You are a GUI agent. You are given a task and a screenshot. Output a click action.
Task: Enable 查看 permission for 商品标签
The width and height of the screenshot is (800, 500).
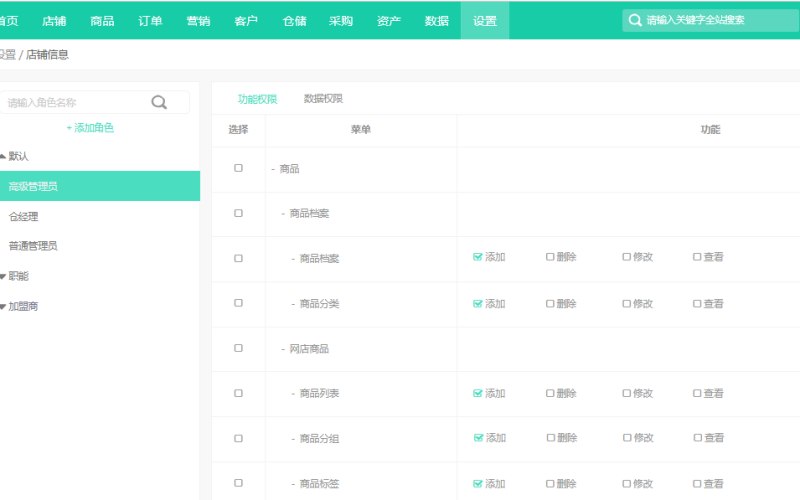tap(697, 484)
